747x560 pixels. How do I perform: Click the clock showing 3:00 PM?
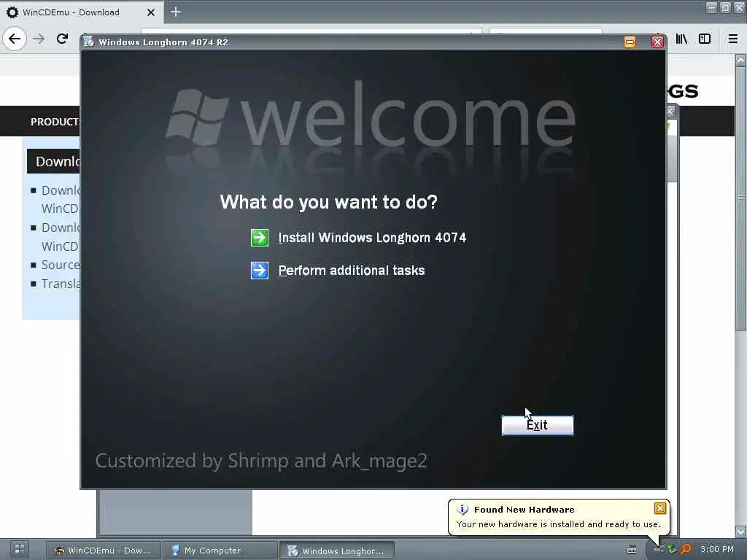[x=718, y=549]
